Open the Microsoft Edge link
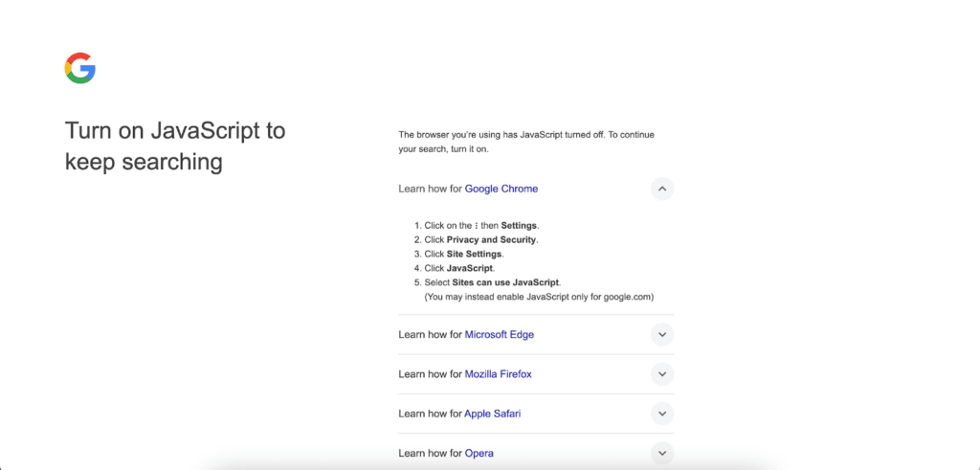The width and height of the screenshot is (980, 470). coord(499,335)
